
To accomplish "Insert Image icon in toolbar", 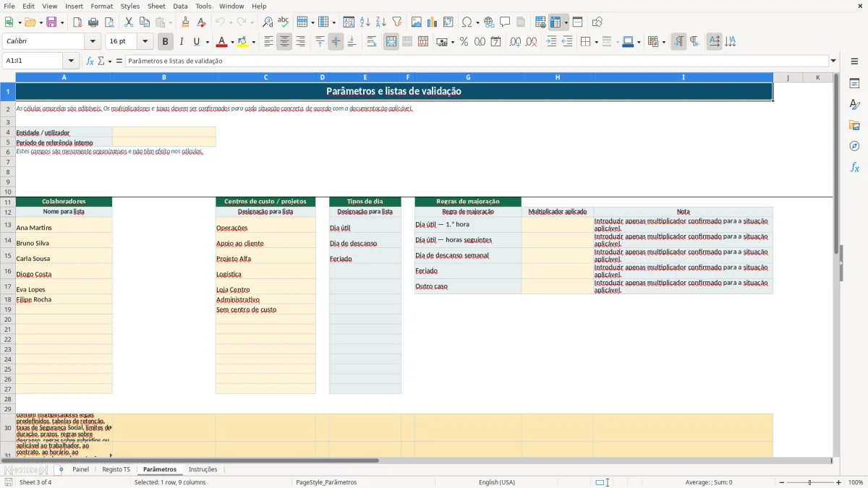I will [x=417, y=22].
